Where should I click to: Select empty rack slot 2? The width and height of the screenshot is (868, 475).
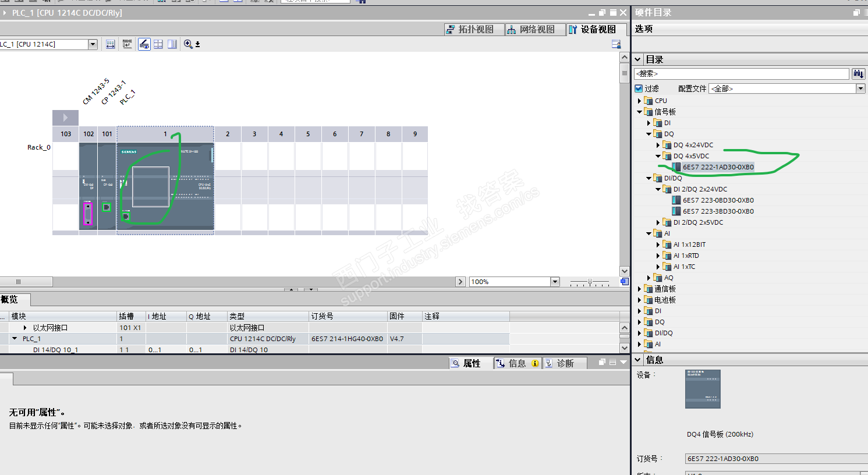(x=228, y=186)
